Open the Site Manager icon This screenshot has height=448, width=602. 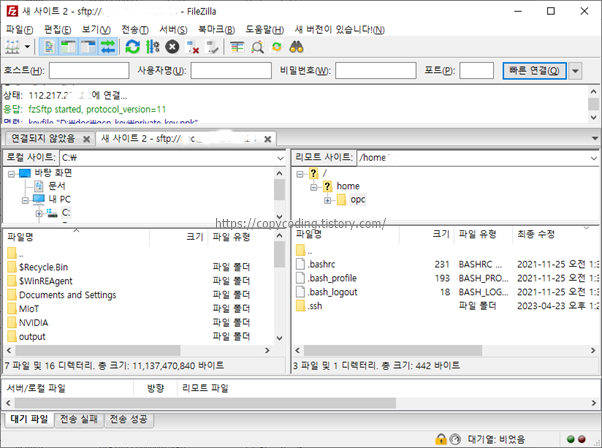tap(12, 47)
